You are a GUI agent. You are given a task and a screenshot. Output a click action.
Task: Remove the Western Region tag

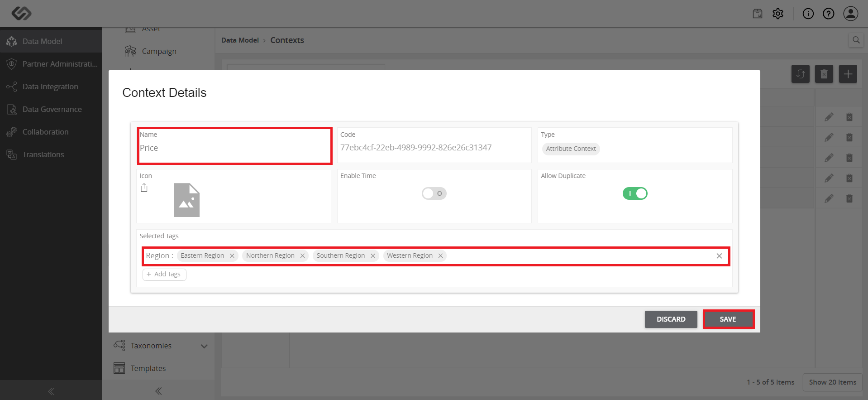click(440, 256)
